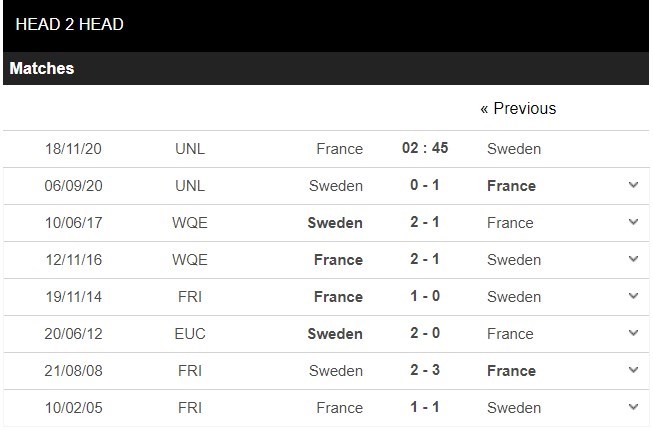Click the « Previous link
This screenshot has width=653, height=430.
(517, 108)
